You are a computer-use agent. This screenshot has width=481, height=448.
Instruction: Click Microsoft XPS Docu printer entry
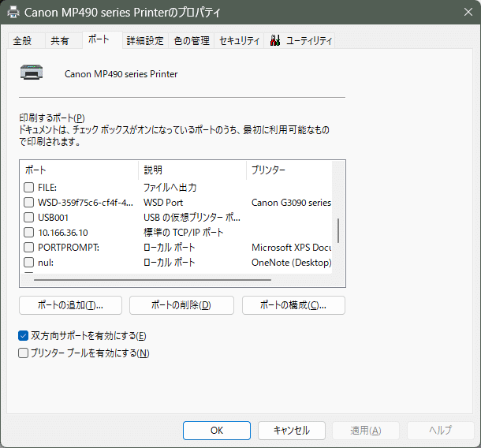[291, 248]
